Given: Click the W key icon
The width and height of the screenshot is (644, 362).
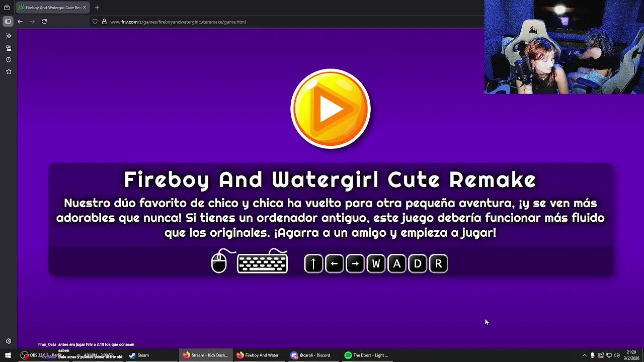Looking at the screenshot, I should tap(376, 263).
